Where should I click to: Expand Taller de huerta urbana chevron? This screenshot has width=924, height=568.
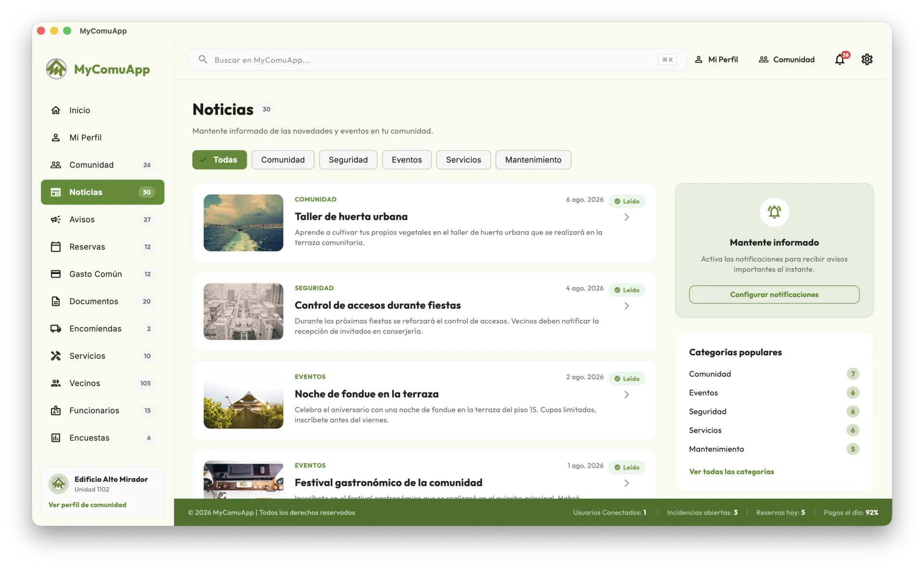(627, 217)
